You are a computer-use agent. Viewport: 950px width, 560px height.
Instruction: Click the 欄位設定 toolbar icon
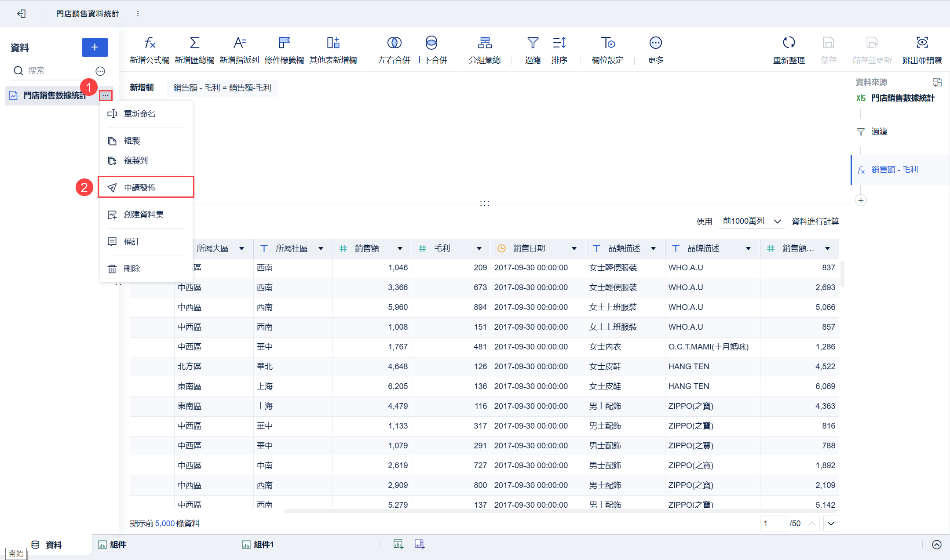607,43
